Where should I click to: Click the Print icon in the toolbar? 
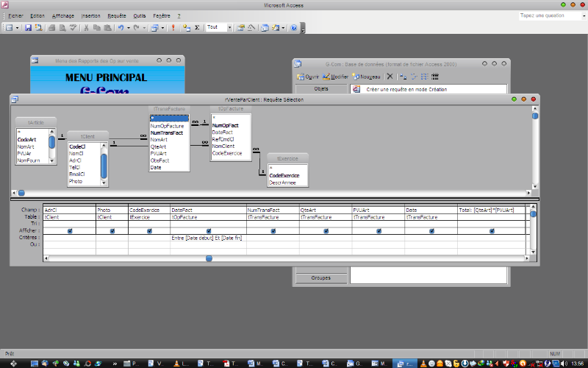[x=51, y=28]
